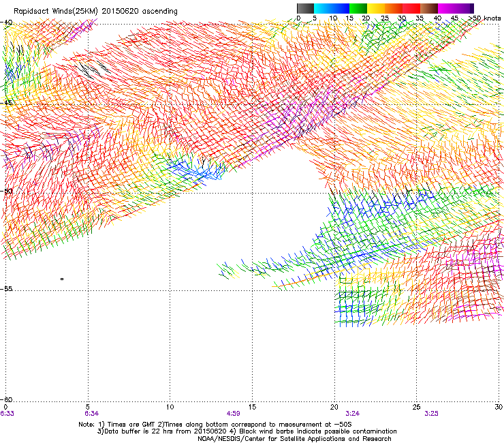
Task: Click the small black square marker near -55 latitude
Action: [x=62, y=279]
